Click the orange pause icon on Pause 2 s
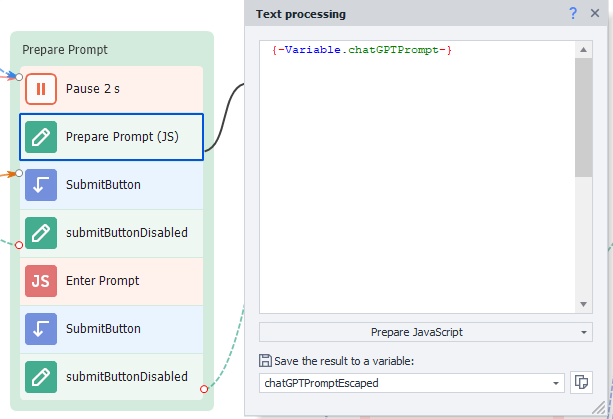The image size is (613, 419). [41, 89]
